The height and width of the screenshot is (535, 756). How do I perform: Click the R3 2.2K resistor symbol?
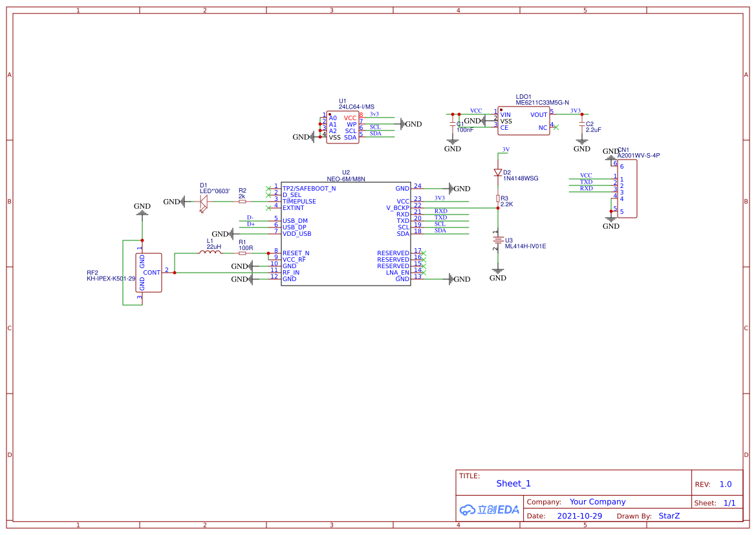(498, 198)
